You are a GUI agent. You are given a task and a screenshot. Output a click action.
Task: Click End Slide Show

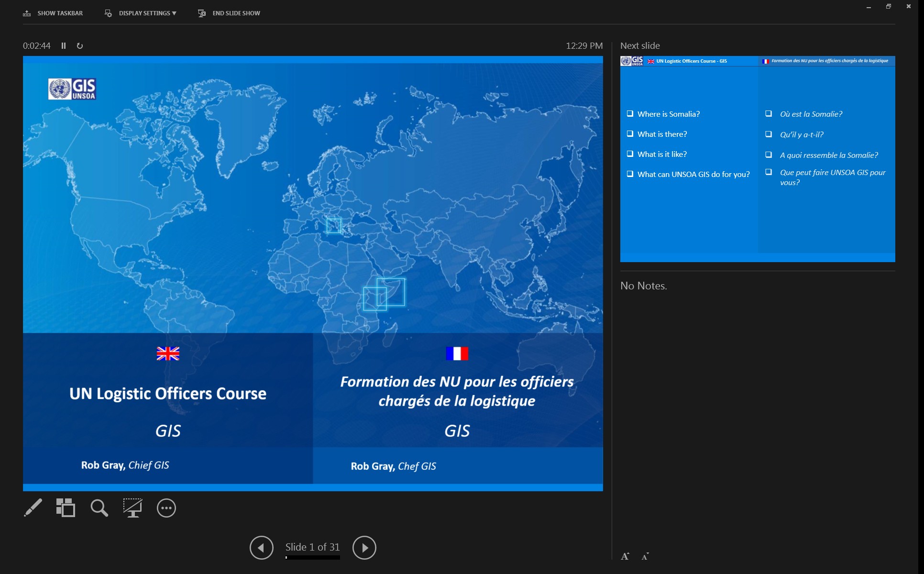point(236,13)
